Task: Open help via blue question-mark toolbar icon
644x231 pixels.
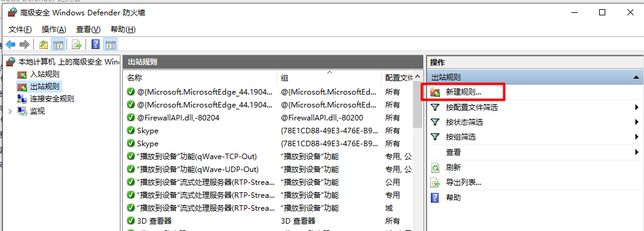Action: (x=96, y=44)
